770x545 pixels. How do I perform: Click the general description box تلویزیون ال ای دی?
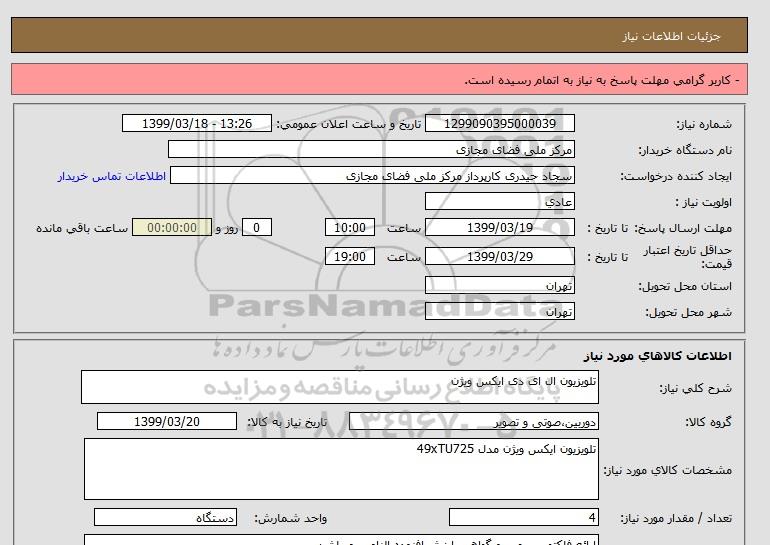point(340,387)
